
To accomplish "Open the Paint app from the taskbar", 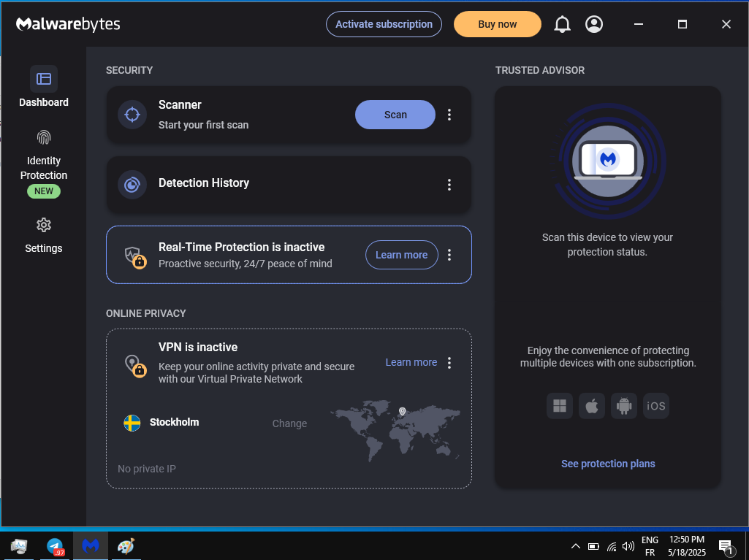I will pos(126,545).
